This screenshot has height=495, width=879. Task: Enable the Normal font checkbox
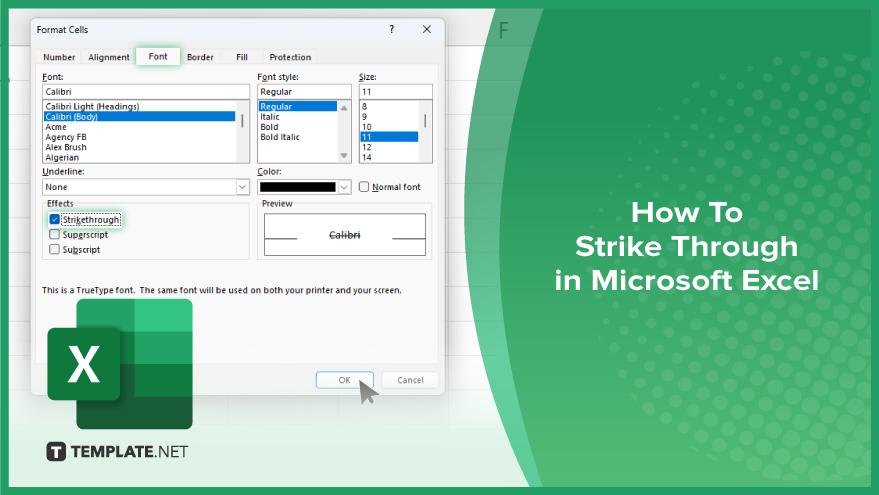point(364,187)
